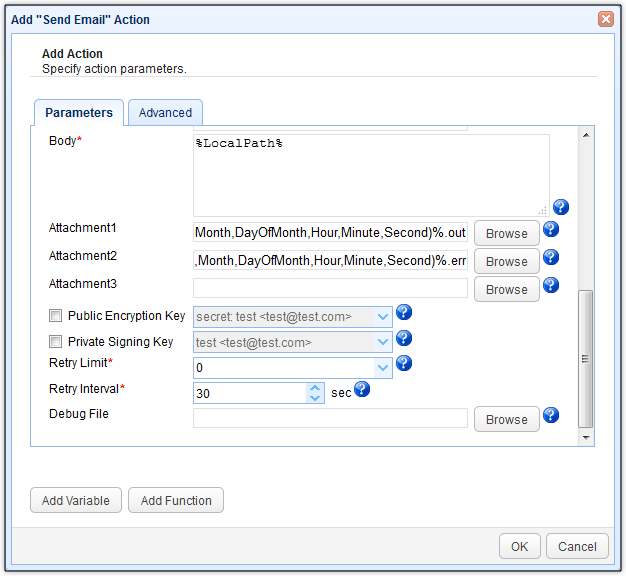This screenshot has height=576, width=626.
Task: Click the Add Variable button
Action: pyautogui.click(x=76, y=501)
